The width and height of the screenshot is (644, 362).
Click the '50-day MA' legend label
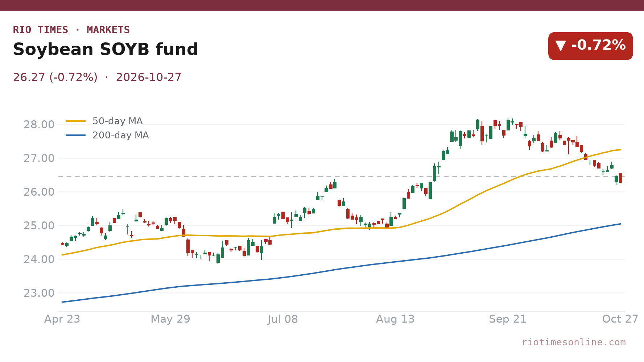pos(117,121)
